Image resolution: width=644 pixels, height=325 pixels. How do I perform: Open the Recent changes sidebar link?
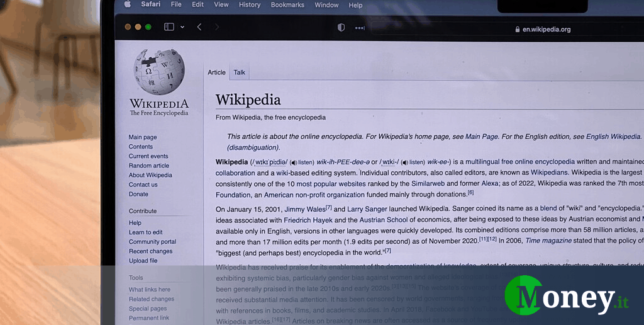[150, 251]
